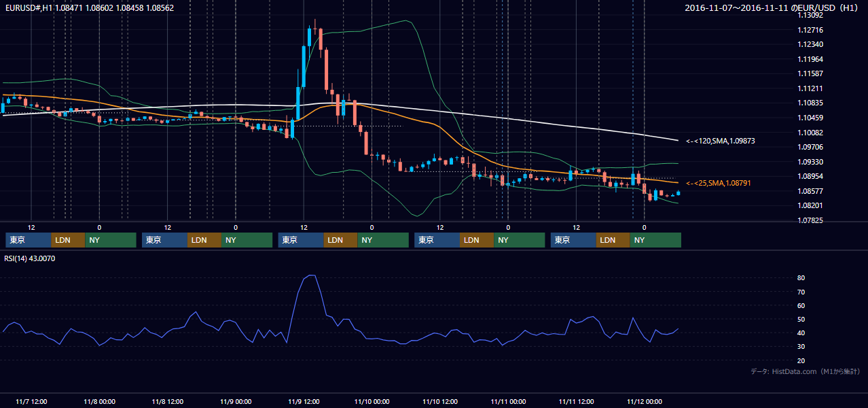Click the rightmost NY session block
The width and height of the screenshot is (868, 408).
[655, 240]
